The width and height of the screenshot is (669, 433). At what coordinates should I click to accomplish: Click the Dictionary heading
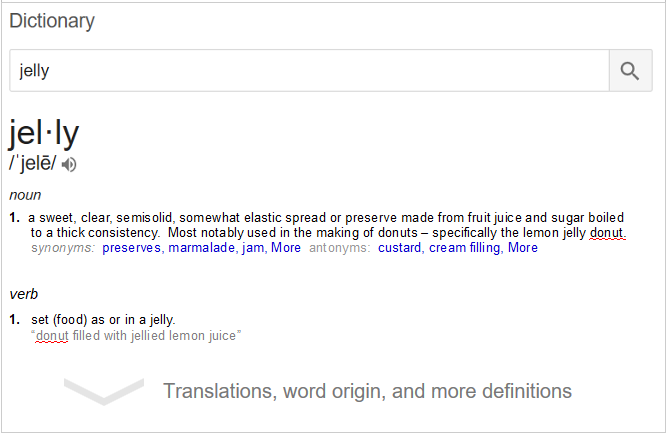click(52, 21)
